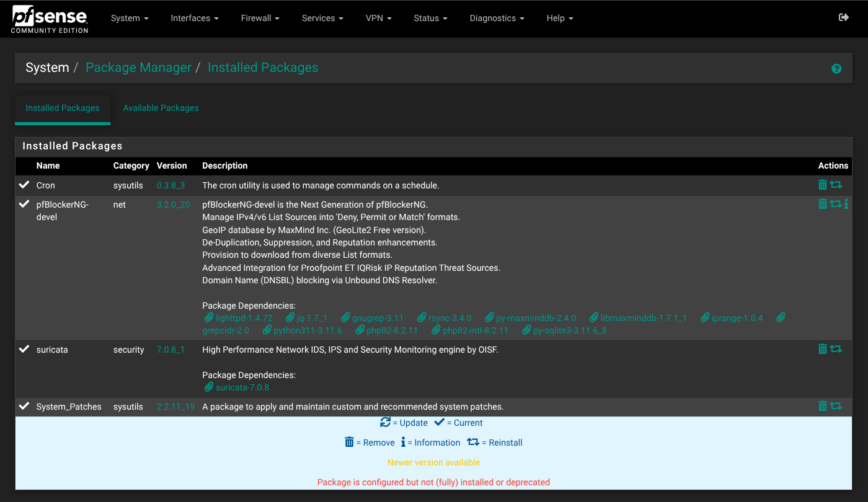868x502 pixels.
Task: Open the Help dropdown menu
Action: pos(560,18)
